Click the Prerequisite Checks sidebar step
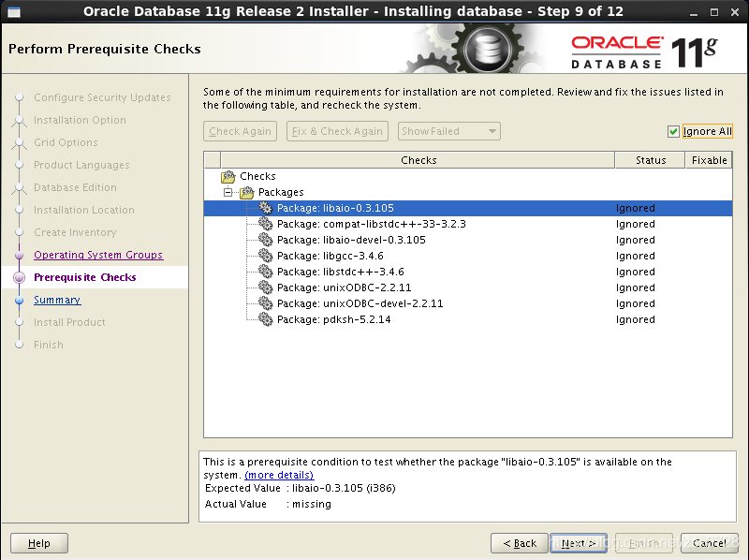This screenshot has height=560, width=749. pyautogui.click(x=85, y=277)
